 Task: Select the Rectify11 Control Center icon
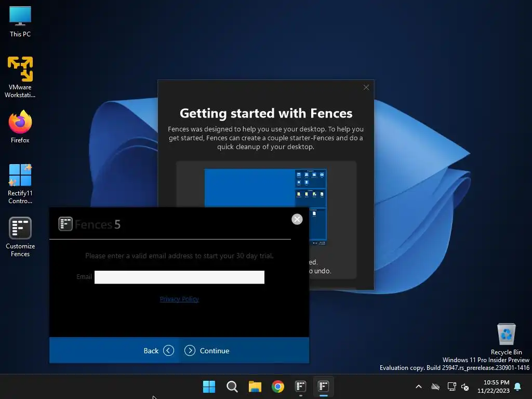(20, 183)
